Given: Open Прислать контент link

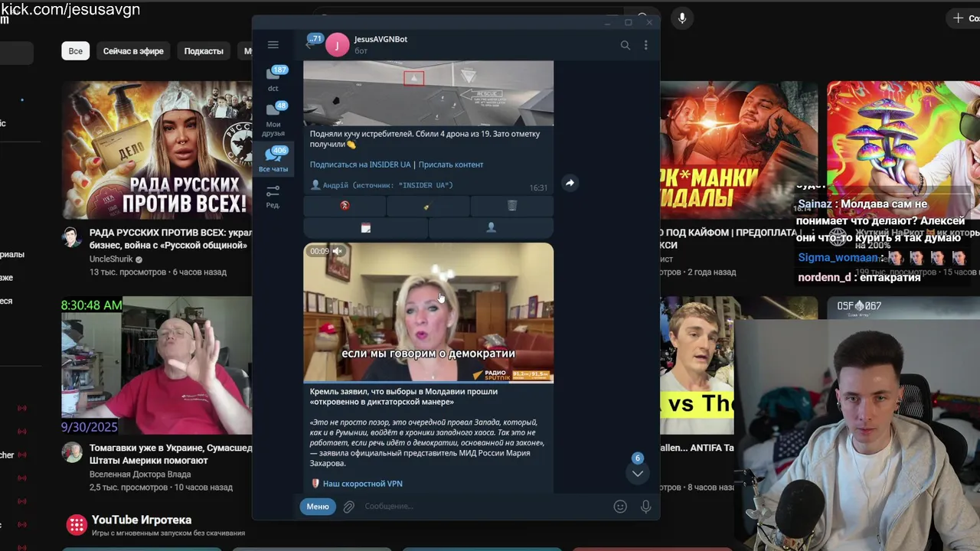Looking at the screenshot, I should [x=451, y=165].
